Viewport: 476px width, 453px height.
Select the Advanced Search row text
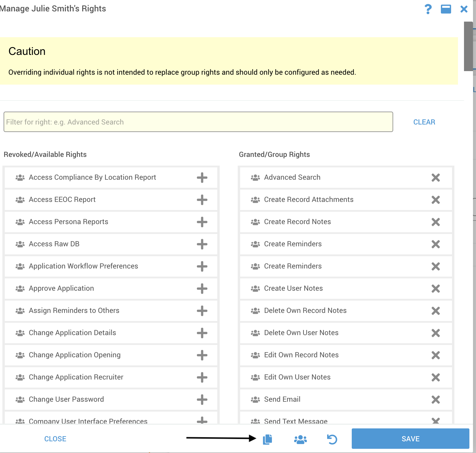pyautogui.click(x=292, y=177)
